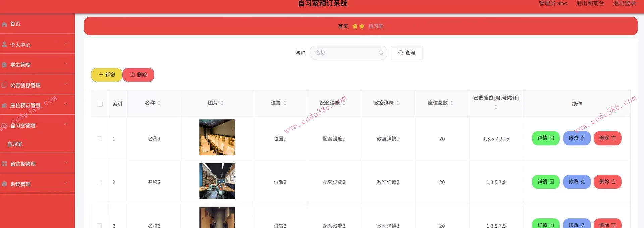Sort by the 图片 column
This screenshot has height=228, width=644.
(x=222, y=103)
